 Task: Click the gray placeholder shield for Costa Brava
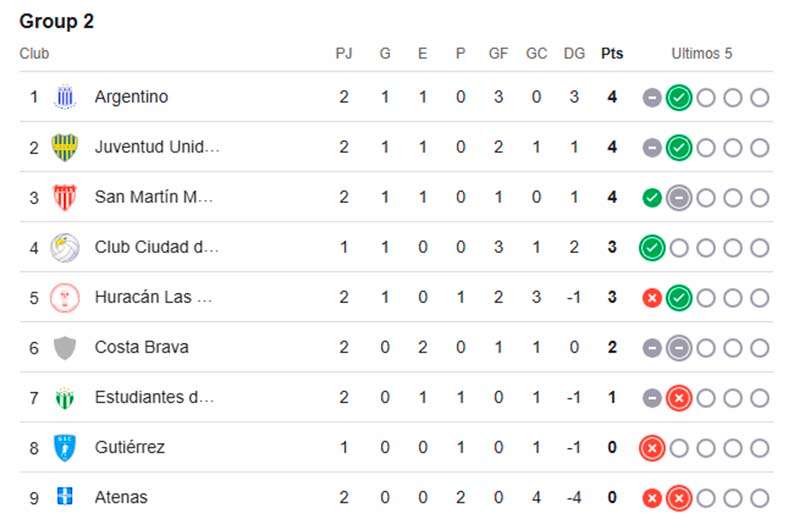point(65,347)
